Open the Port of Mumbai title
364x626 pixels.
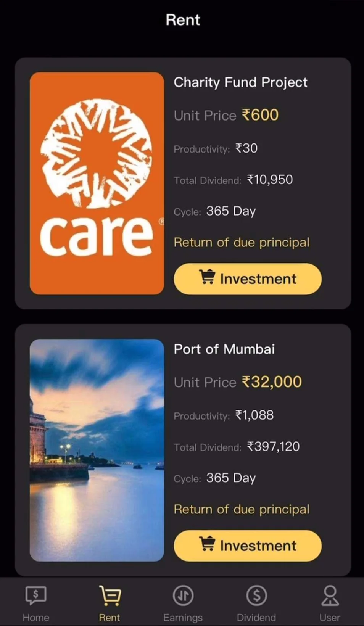click(x=224, y=349)
